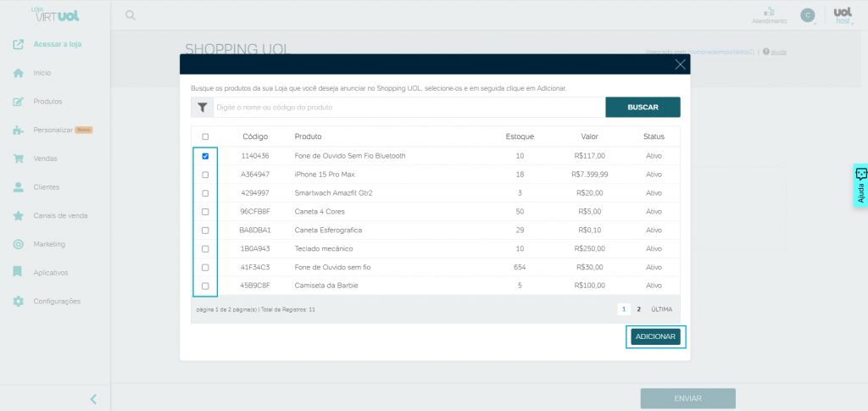Click the Status column header

[x=654, y=136]
